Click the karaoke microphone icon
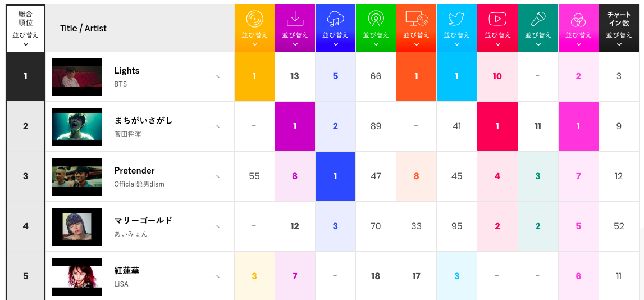The image size is (644, 300). (x=537, y=19)
